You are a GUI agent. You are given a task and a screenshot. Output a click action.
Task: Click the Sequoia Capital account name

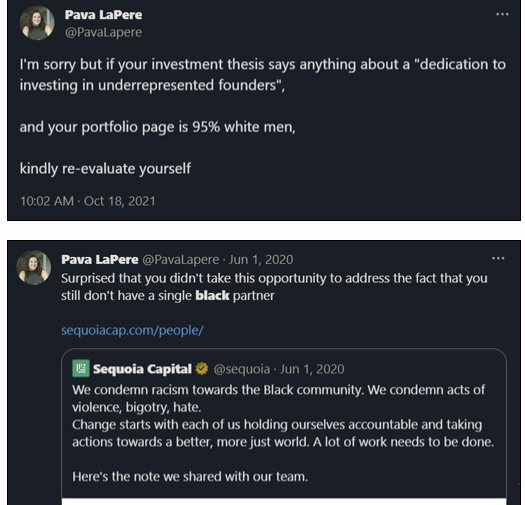pyautogui.click(x=142, y=369)
